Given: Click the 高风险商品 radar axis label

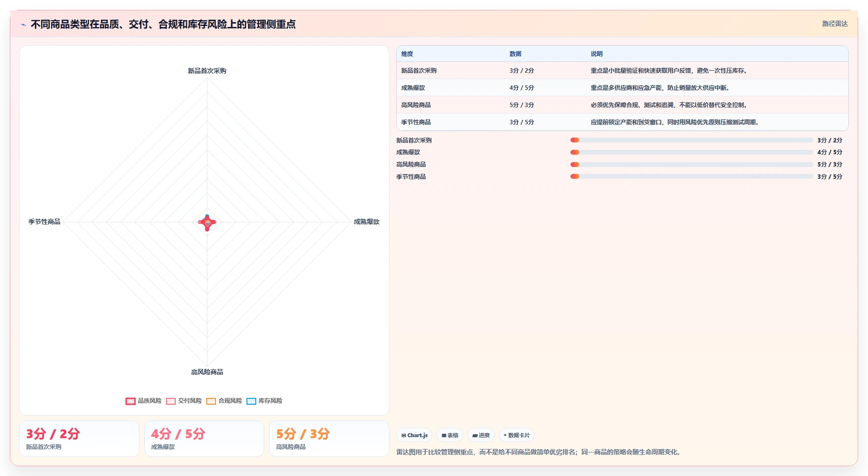Looking at the screenshot, I should point(207,372).
